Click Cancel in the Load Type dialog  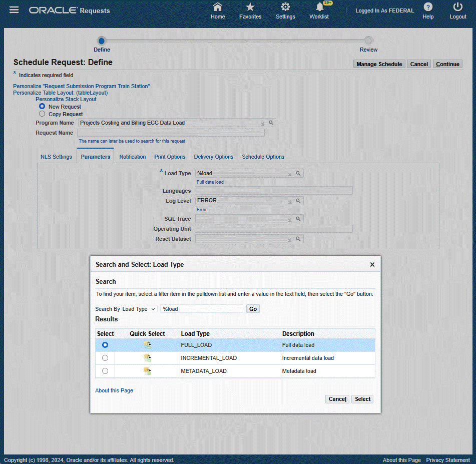coord(337,399)
